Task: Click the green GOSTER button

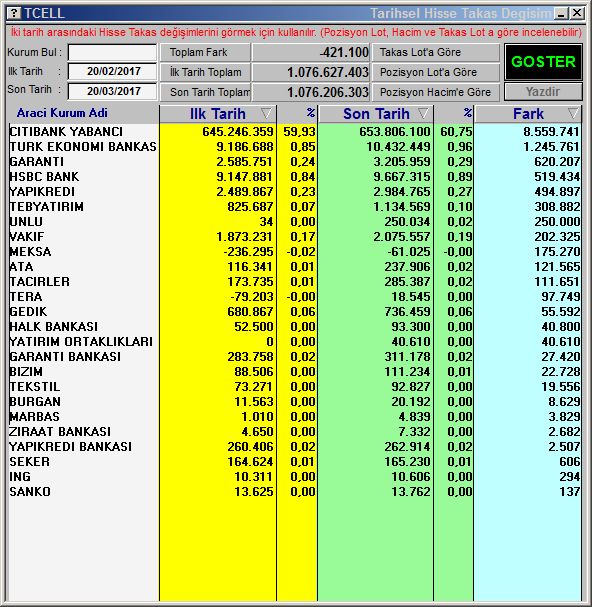Action: (543, 62)
